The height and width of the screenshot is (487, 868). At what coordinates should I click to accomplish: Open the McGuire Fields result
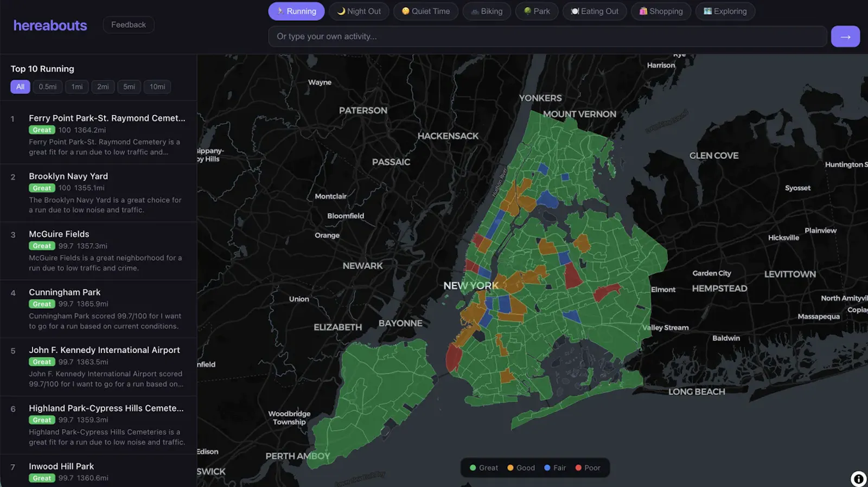(98, 251)
